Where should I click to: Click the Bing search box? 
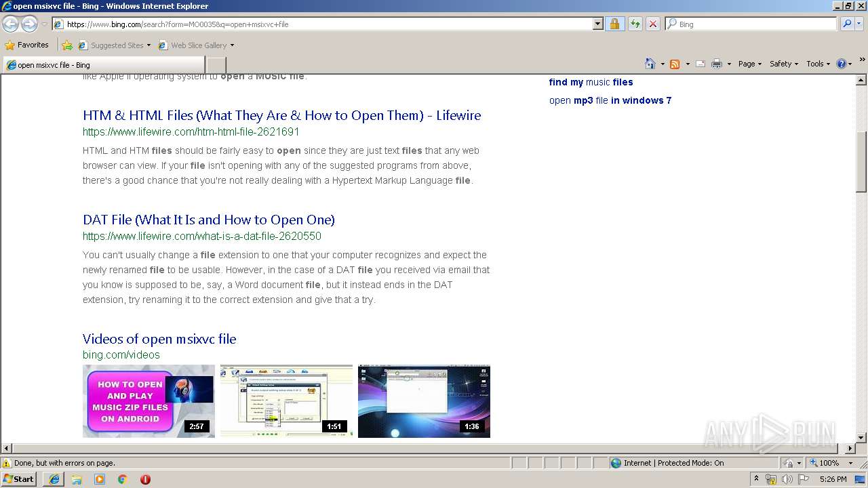pos(751,24)
